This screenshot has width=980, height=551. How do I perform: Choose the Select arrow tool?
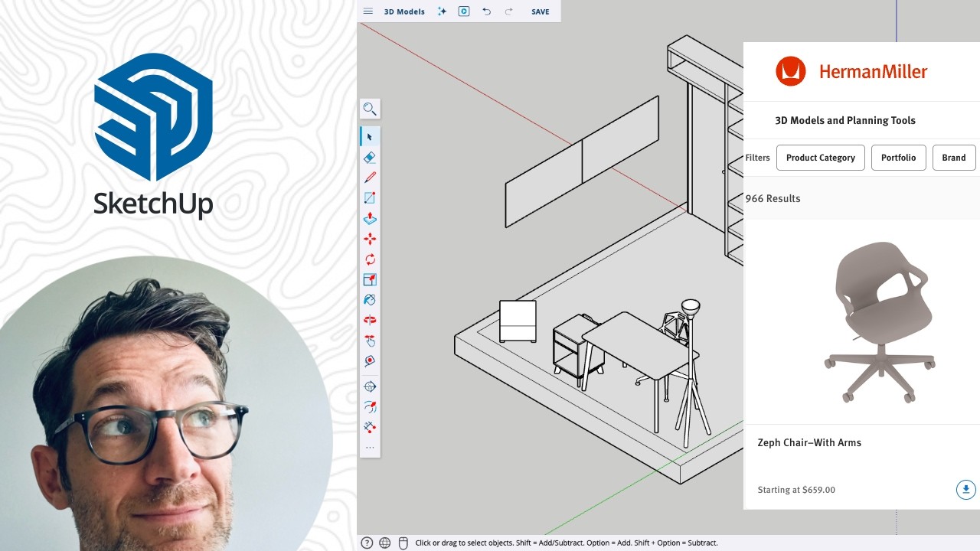370,137
